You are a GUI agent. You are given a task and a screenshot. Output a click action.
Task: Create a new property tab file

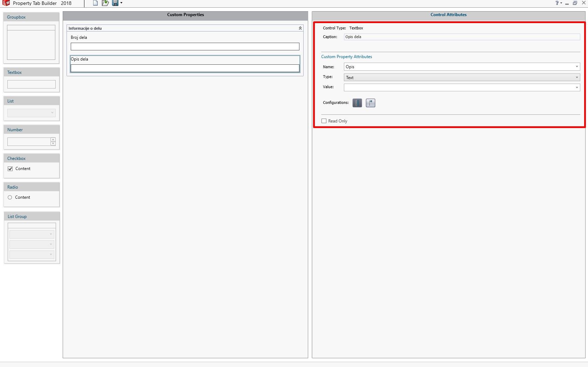pyautogui.click(x=95, y=3)
